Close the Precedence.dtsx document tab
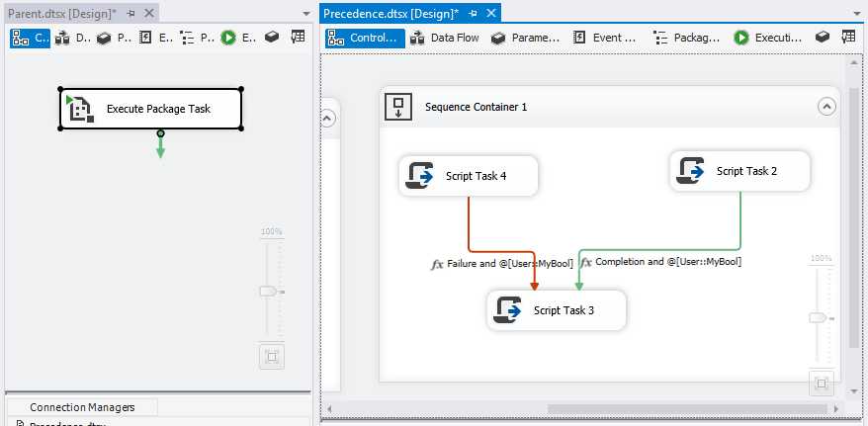The image size is (868, 426). pyautogui.click(x=490, y=13)
